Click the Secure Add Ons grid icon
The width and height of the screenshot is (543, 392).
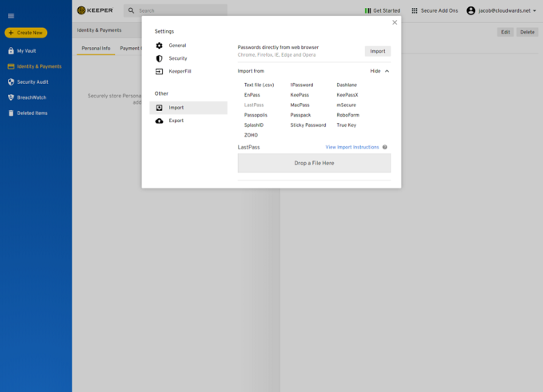coord(414,11)
